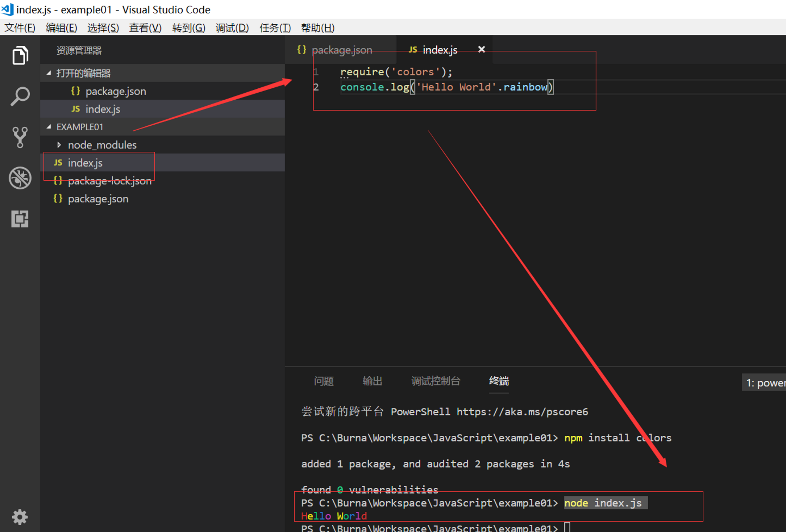Screen dimensions: 786x532
Task: Open the 任务(T) menu
Action: coord(275,28)
